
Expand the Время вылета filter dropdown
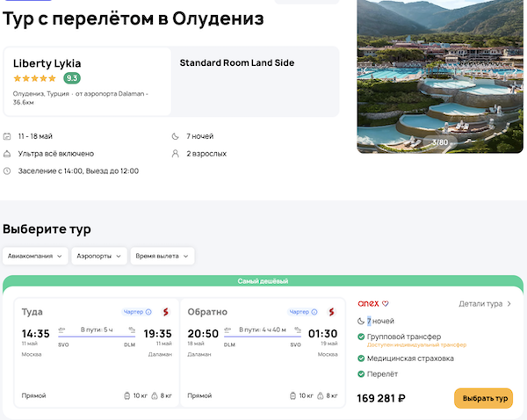coord(162,256)
